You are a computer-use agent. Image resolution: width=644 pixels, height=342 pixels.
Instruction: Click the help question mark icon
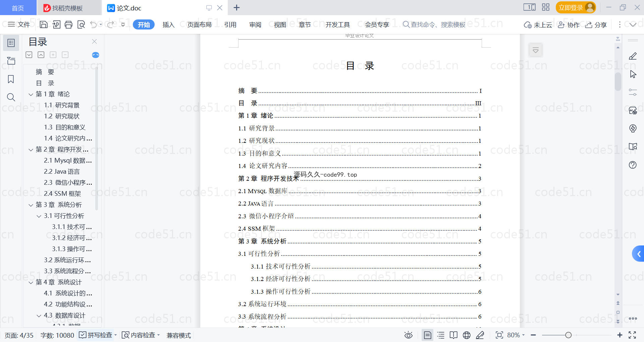(x=633, y=165)
